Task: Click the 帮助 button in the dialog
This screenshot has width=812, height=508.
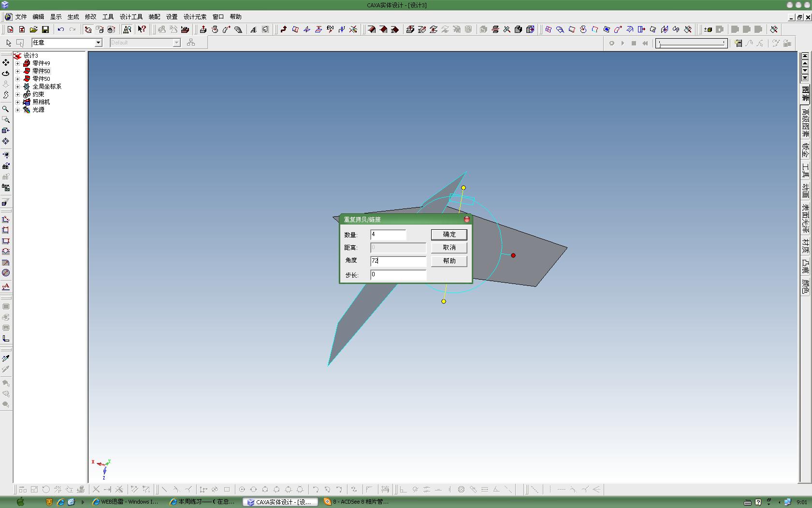Action: pyautogui.click(x=449, y=261)
